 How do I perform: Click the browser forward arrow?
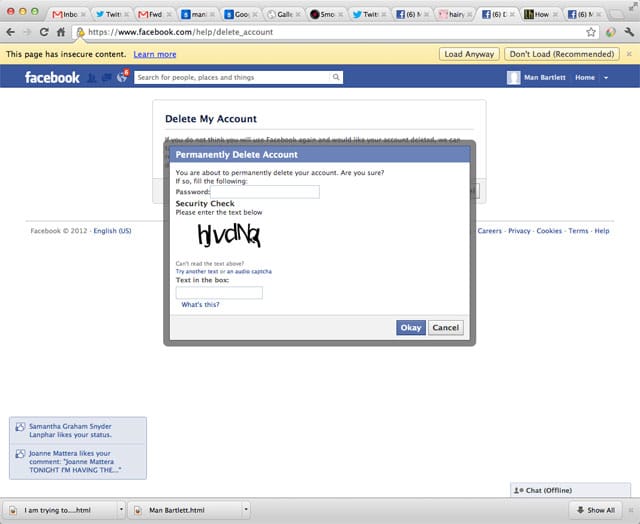[x=27, y=32]
